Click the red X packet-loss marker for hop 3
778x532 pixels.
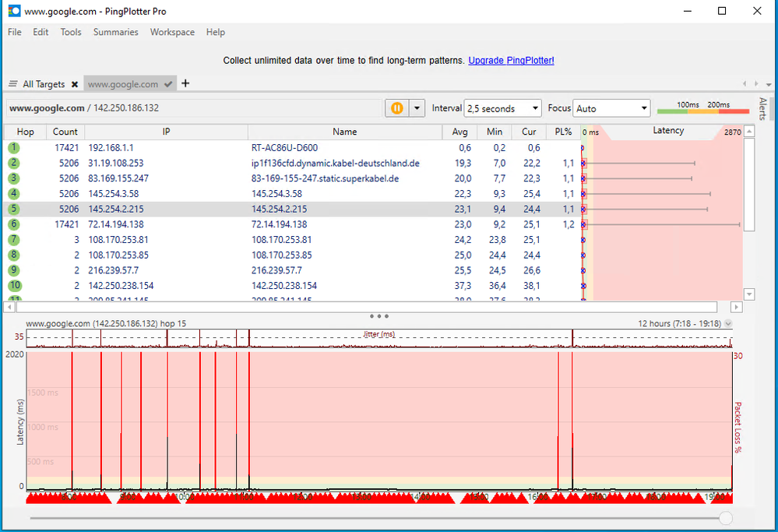584,178
